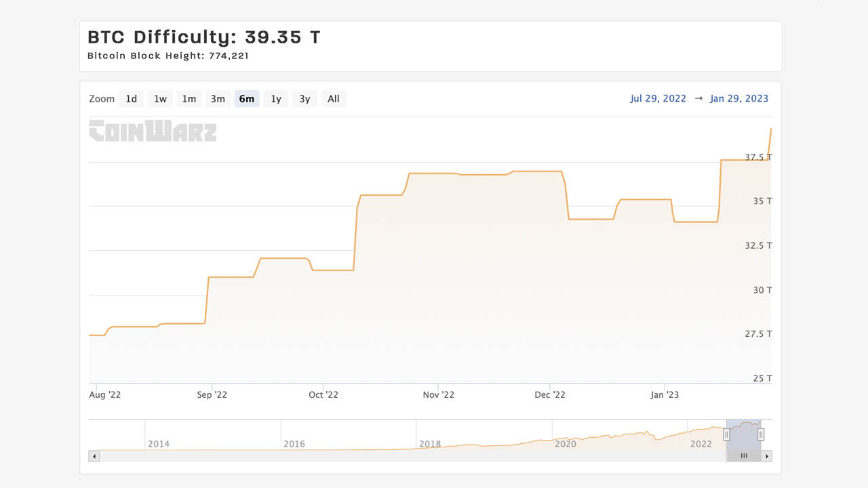Click the Sep '22 axis label

(212, 394)
